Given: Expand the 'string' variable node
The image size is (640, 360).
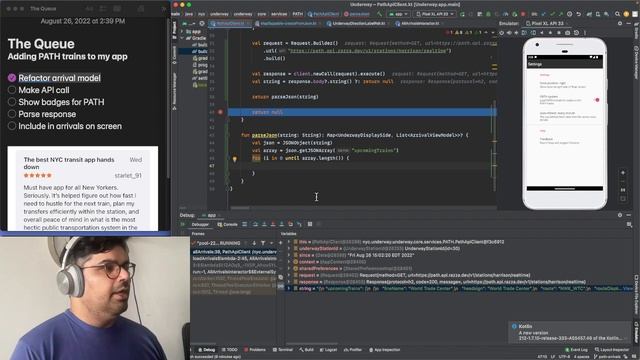Looking at the screenshot, I should [289, 289].
